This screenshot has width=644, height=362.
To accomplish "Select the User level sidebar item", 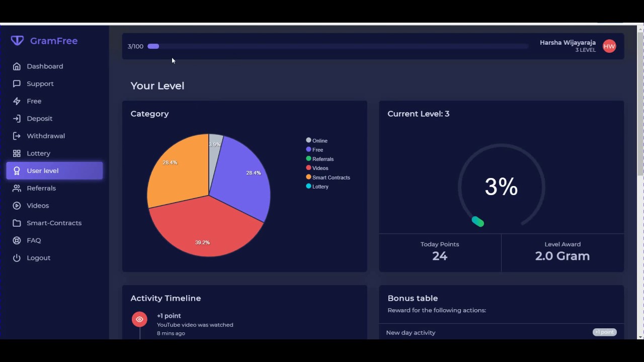I will [54, 170].
